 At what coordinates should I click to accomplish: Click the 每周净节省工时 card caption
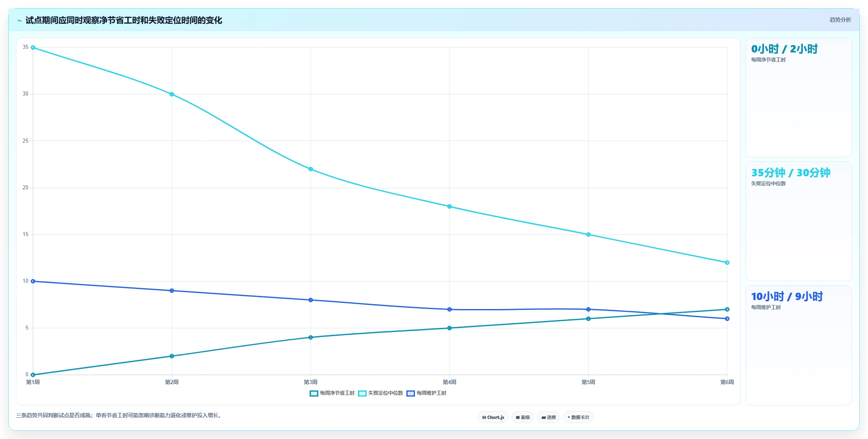pyautogui.click(x=768, y=60)
